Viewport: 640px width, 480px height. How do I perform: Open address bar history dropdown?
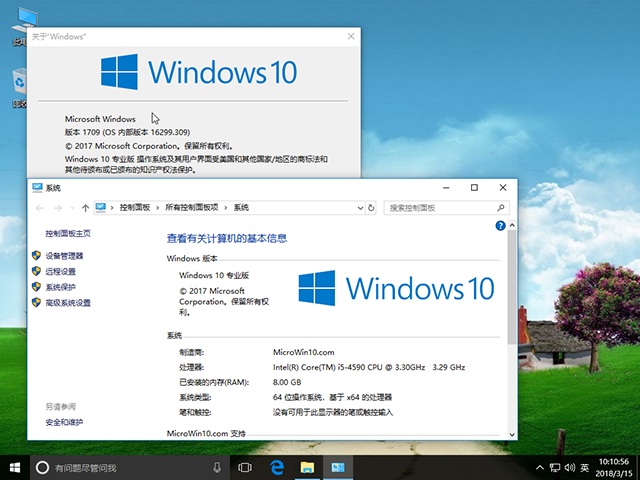(360, 208)
